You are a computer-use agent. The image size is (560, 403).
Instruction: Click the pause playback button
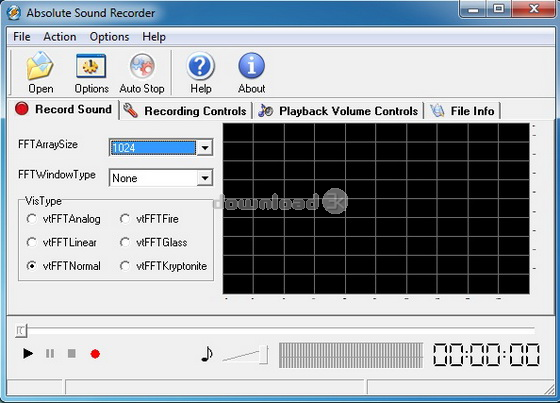click(x=50, y=354)
